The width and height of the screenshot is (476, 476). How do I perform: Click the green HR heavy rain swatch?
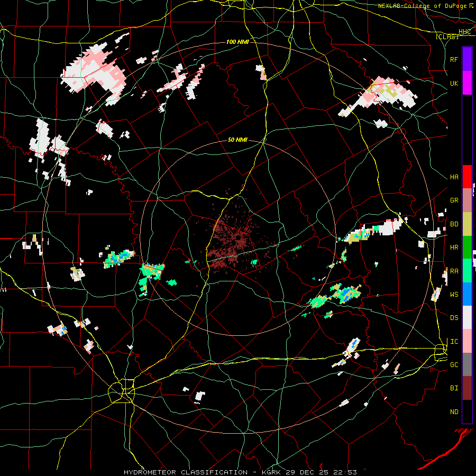point(467,248)
